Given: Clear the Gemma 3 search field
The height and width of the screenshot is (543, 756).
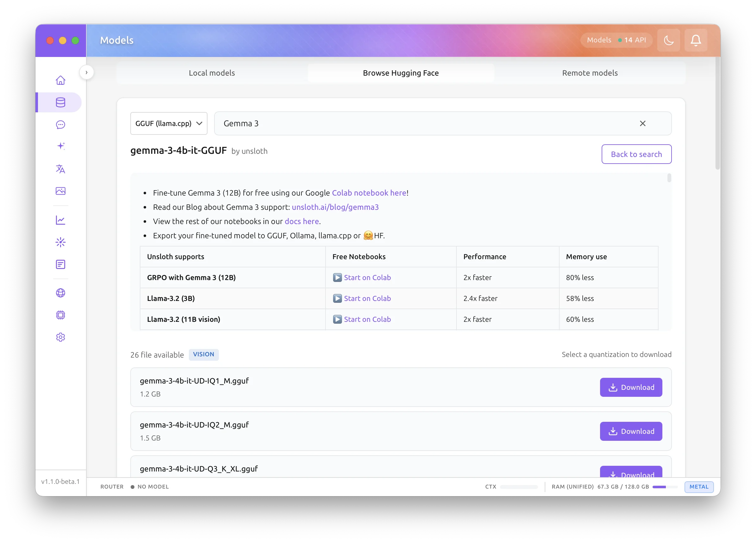Looking at the screenshot, I should pyautogui.click(x=642, y=123).
